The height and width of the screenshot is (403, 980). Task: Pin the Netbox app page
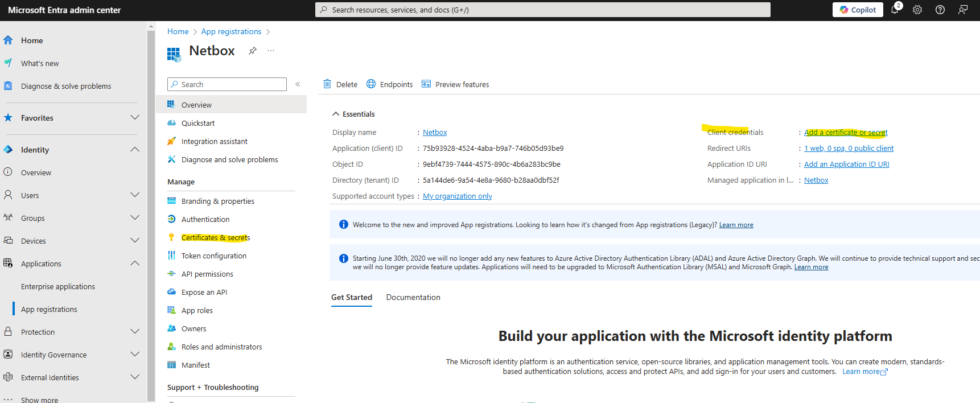tap(253, 51)
